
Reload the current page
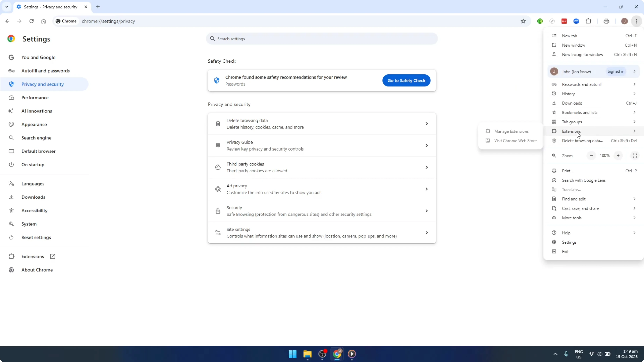(x=31, y=21)
